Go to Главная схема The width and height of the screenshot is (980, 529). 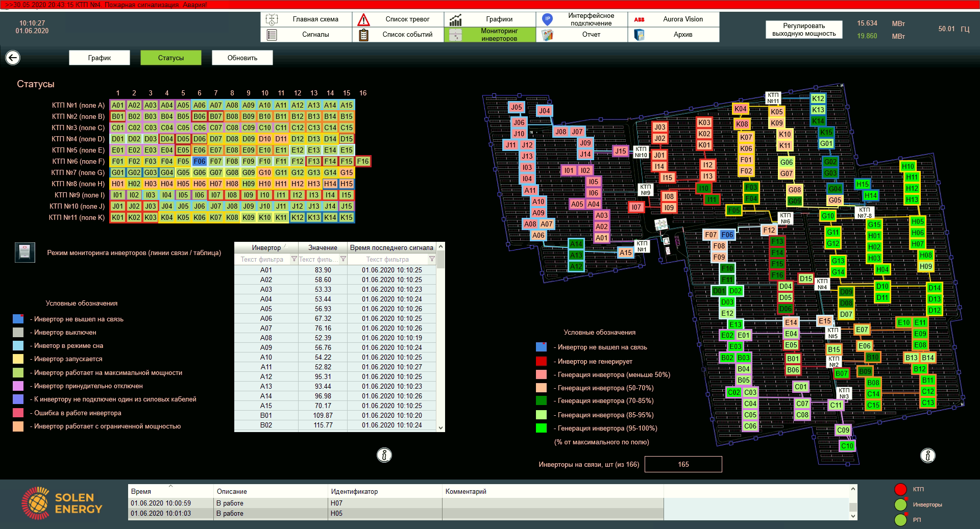click(306, 19)
